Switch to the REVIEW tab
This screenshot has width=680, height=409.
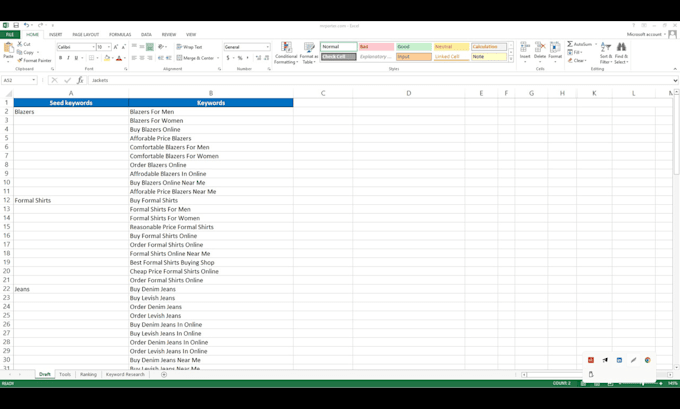(x=169, y=34)
